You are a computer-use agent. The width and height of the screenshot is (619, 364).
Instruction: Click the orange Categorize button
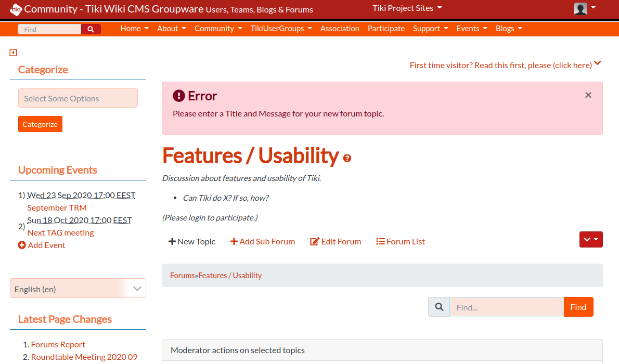click(40, 124)
